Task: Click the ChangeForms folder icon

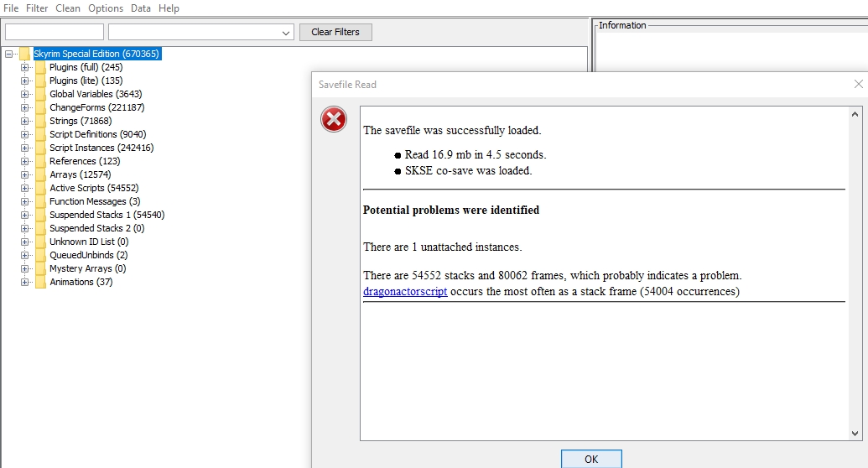Action: coord(40,107)
